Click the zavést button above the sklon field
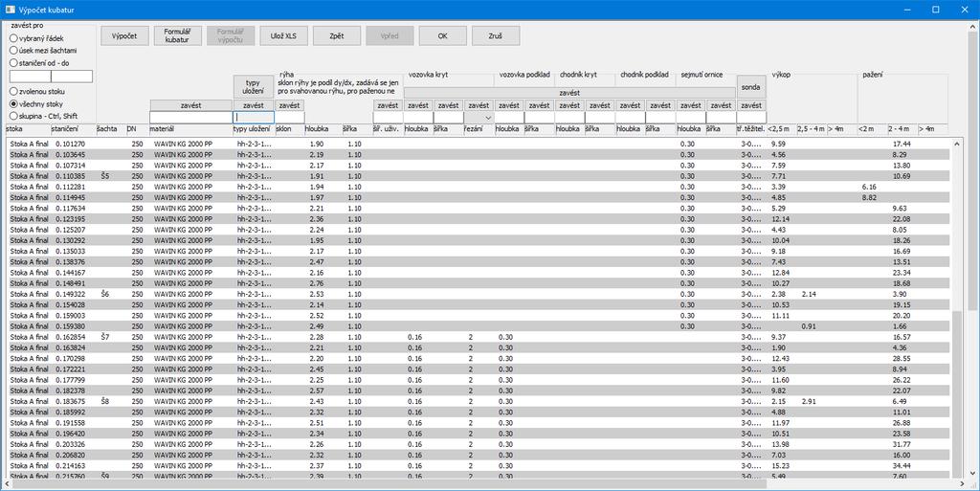Viewport: 980px width, 491px height. 289,105
